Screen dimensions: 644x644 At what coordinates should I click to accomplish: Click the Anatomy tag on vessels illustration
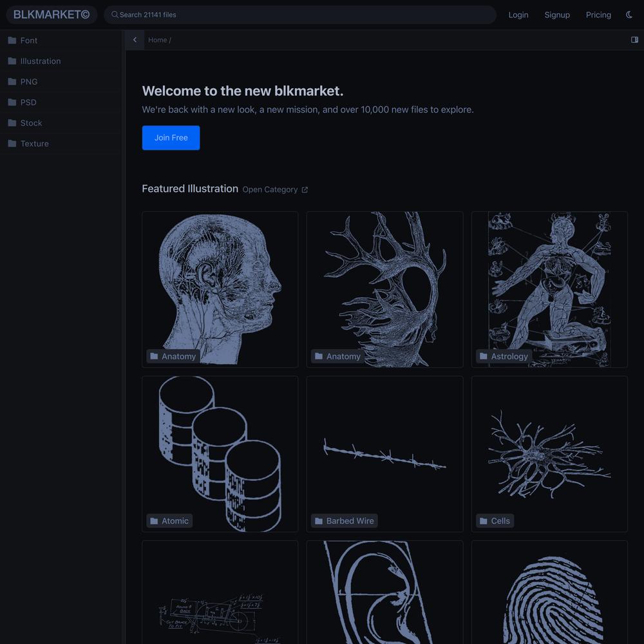point(337,356)
